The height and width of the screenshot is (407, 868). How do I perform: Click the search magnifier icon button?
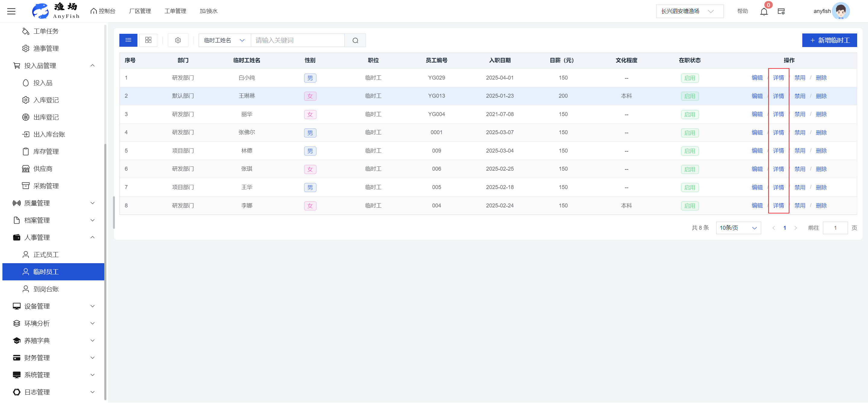[355, 40]
